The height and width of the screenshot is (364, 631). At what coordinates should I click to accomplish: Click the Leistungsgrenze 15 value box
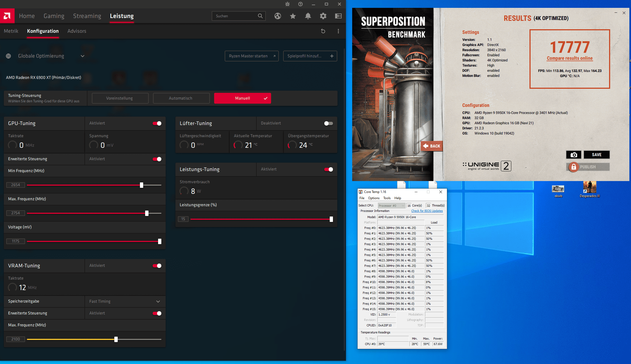point(183,219)
